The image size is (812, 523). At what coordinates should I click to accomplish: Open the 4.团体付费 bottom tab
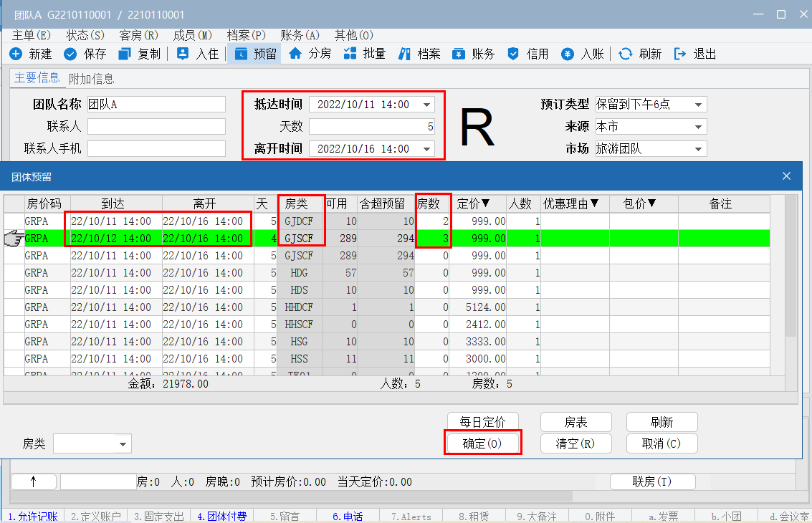[x=222, y=517]
